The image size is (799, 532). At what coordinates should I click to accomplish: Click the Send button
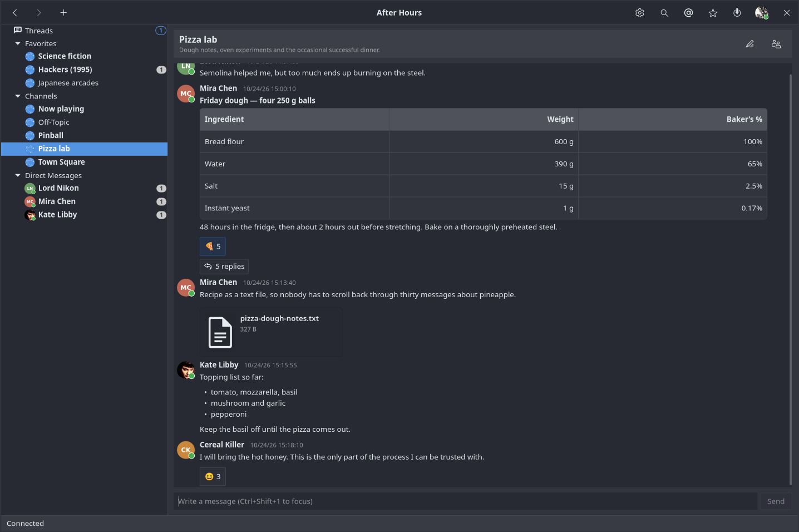(x=776, y=501)
